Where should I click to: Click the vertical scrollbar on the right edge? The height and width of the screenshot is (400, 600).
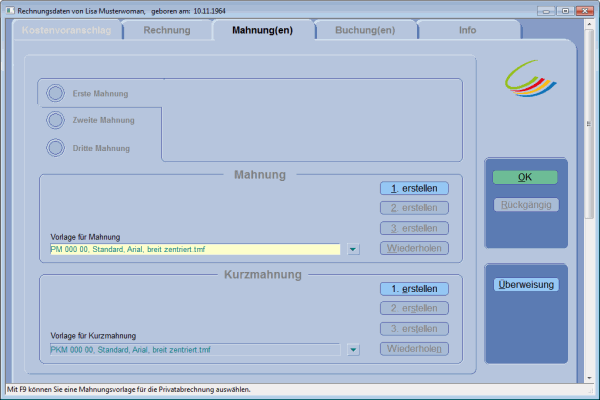(x=589, y=200)
